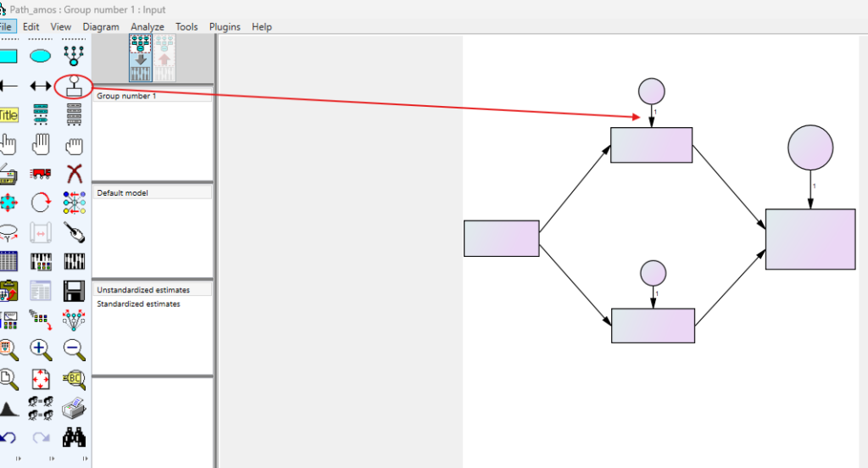Viewport: 868px width, 468px height.
Task: Click the zoom in magnifier icon
Action: coord(41,348)
